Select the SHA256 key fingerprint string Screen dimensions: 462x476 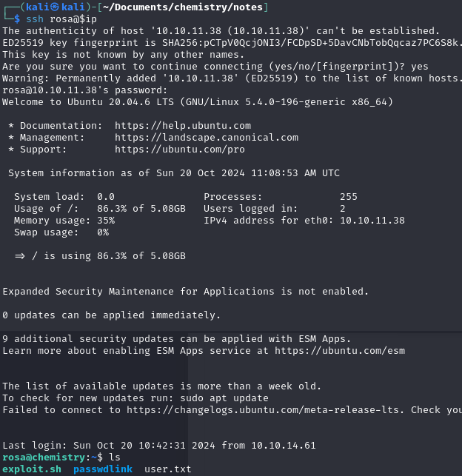tap(310, 43)
